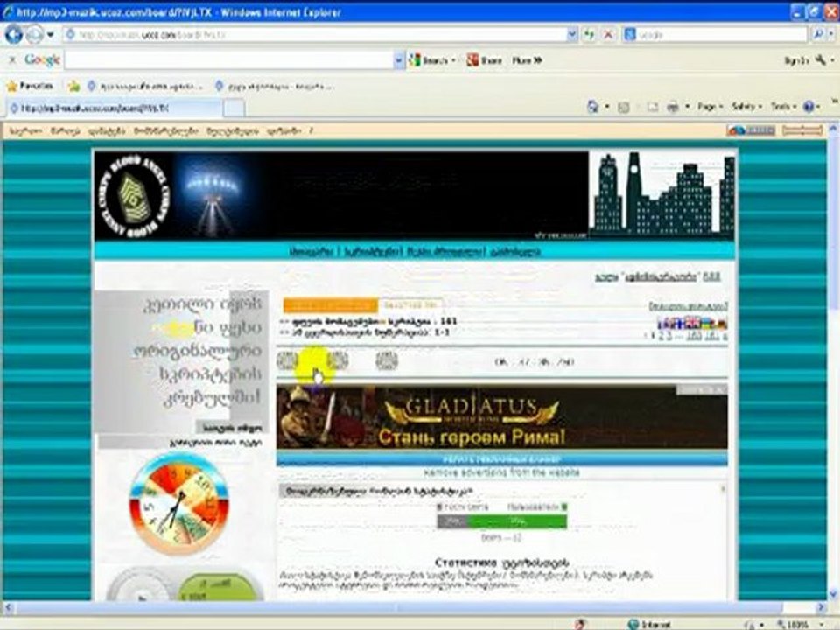Click the Home icon in command bar
The width and height of the screenshot is (840, 630).
[593, 107]
